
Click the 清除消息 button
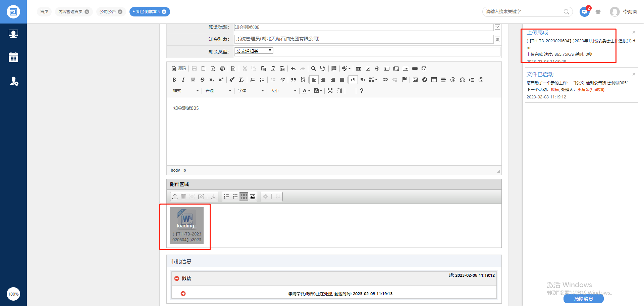(x=584, y=299)
